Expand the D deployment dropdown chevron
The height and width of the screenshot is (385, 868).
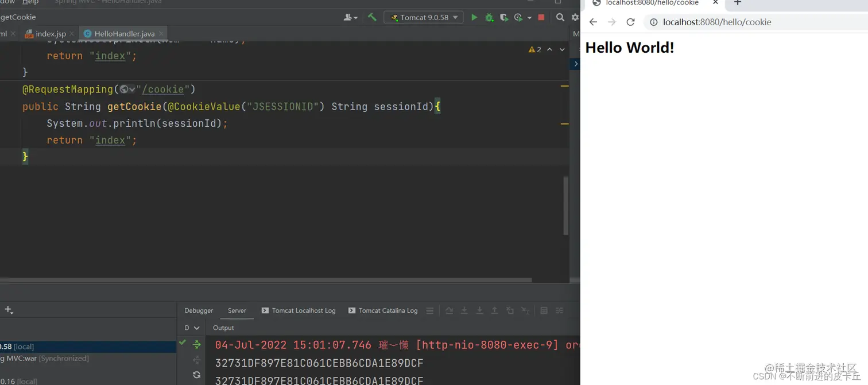196,328
